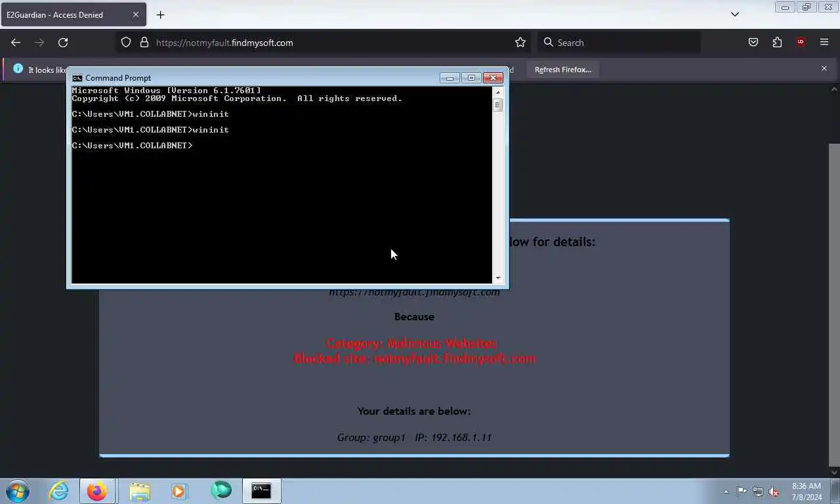Image resolution: width=840 pixels, height=504 pixels.
Task: Open Windows Media Player on taskbar
Action: (179, 491)
